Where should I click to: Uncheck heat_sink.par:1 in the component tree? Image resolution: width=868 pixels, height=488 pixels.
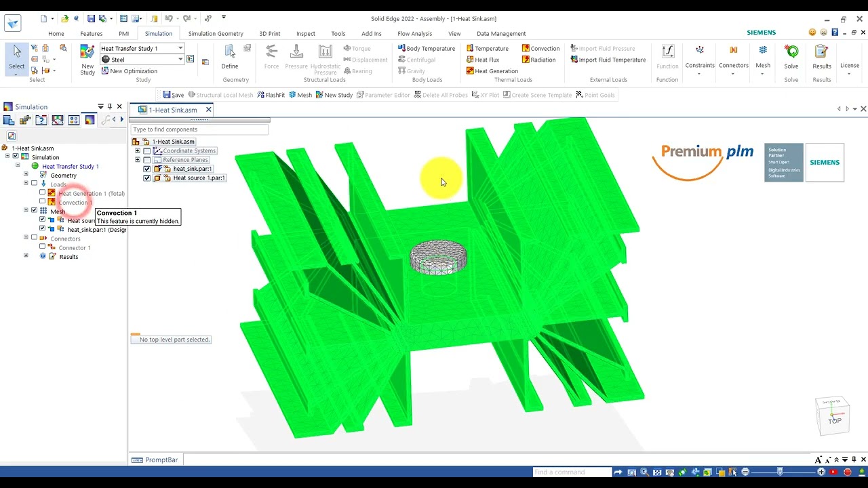click(147, 169)
